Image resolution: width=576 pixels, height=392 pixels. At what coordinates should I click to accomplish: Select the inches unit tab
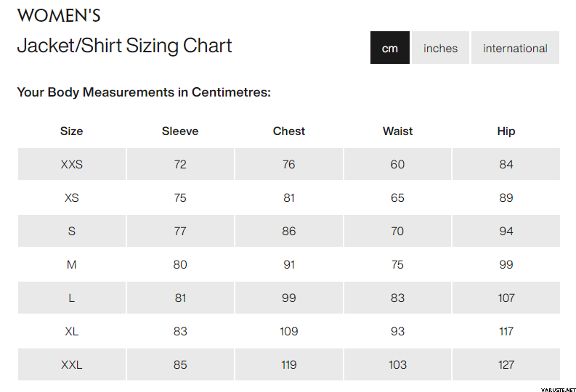(440, 48)
